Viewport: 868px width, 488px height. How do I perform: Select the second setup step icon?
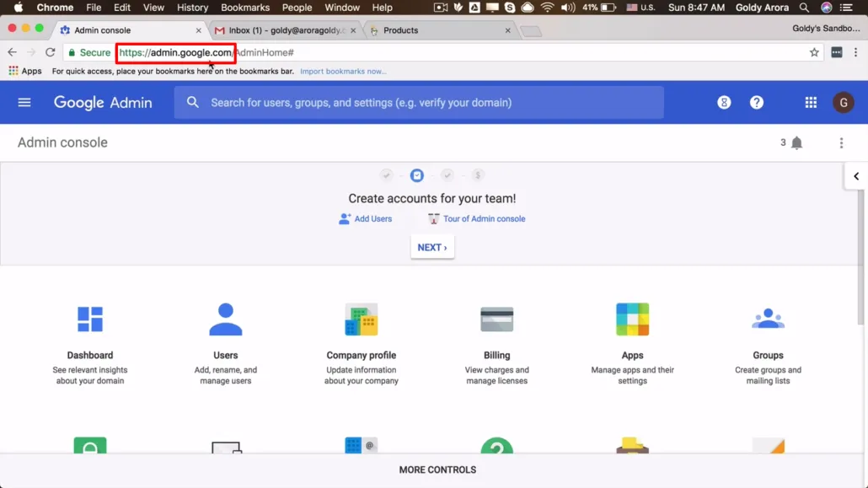417,175
